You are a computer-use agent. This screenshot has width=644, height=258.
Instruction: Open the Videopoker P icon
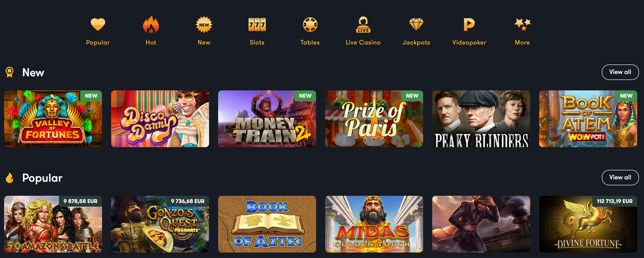(469, 25)
